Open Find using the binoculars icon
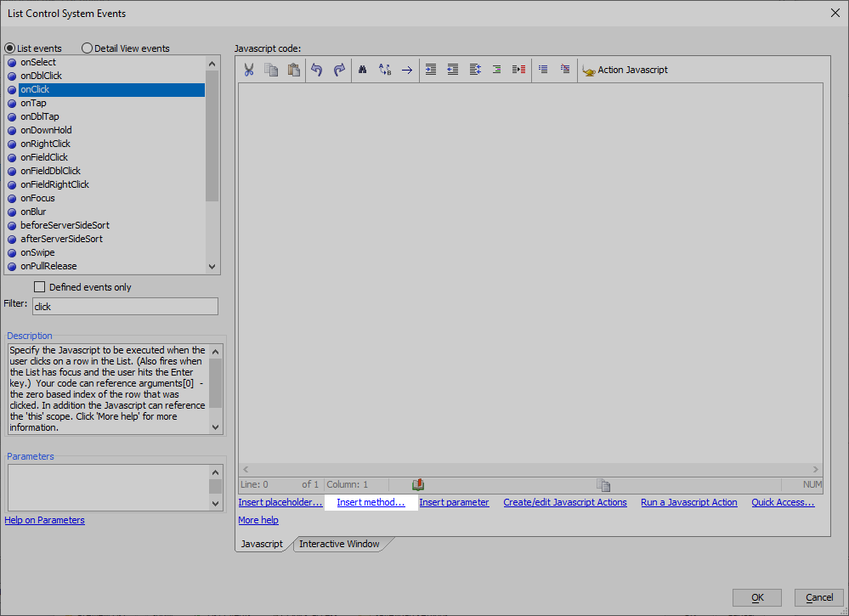Image resolution: width=849 pixels, height=616 pixels. 363,70
